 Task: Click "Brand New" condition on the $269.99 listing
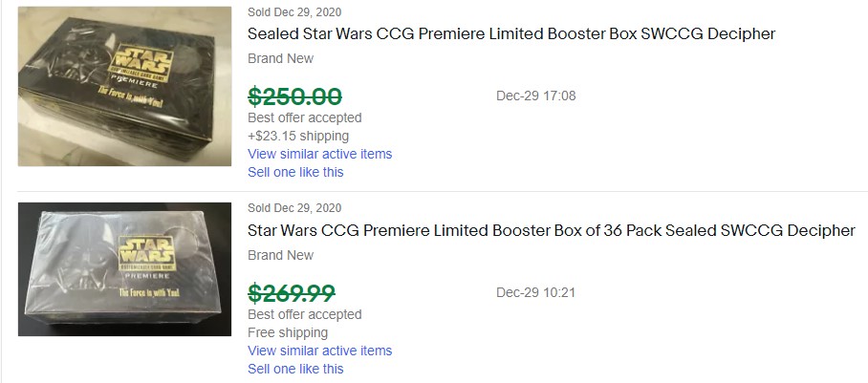(280, 256)
